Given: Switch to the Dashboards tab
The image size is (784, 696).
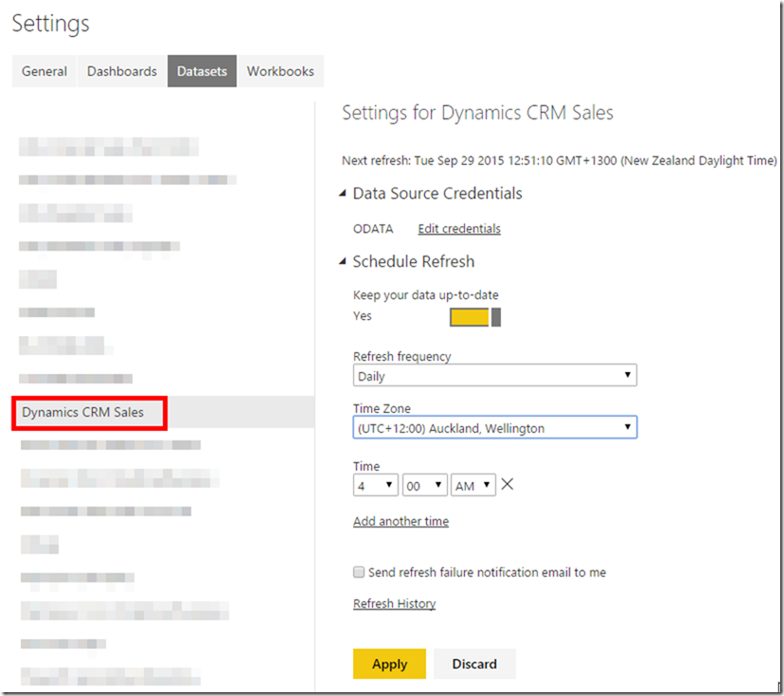Looking at the screenshot, I should pos(122,71).
